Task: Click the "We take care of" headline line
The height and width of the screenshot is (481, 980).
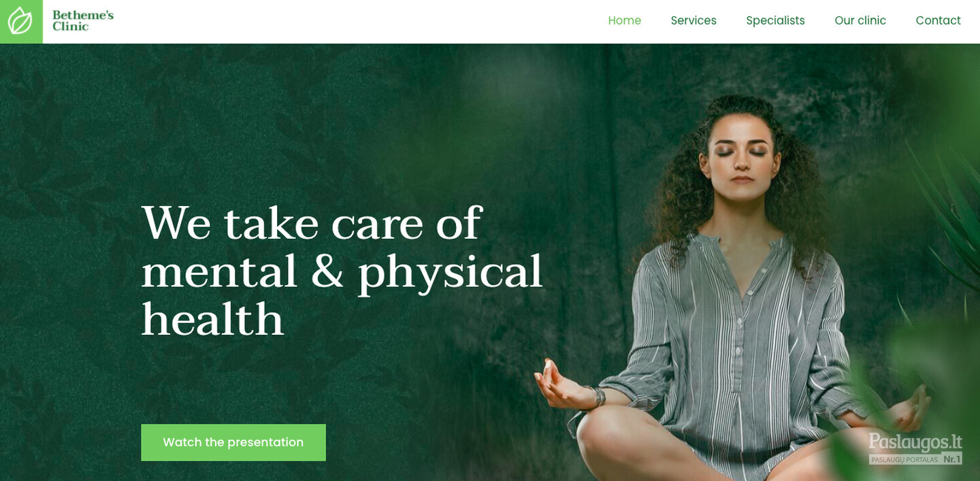Action: click(x=312, y=222)
